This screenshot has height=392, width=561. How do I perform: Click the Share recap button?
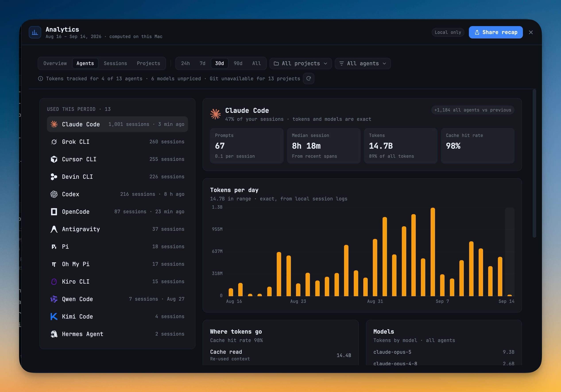[x=496, y=32]
